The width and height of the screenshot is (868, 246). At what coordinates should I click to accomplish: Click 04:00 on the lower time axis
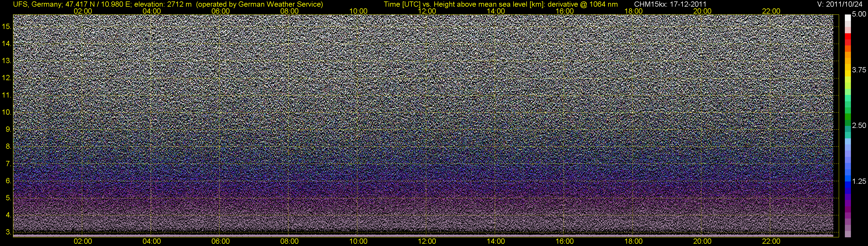152,241
